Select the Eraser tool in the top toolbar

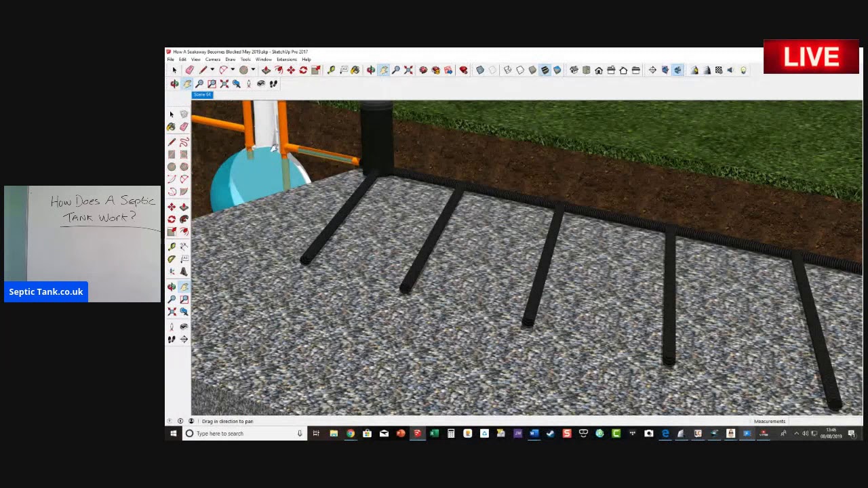pos(190,70)
